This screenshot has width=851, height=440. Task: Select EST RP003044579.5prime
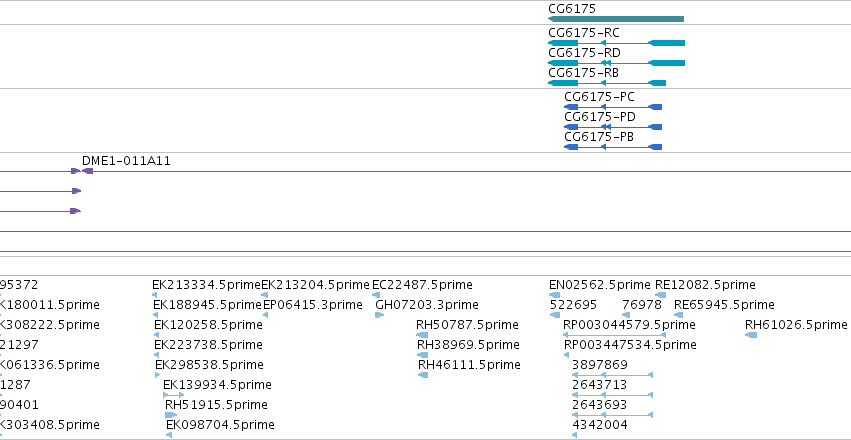coord(614,335)
